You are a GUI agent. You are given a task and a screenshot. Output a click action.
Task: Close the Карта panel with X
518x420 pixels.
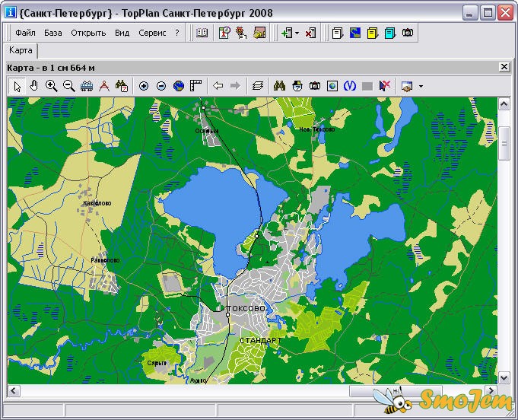click(x=504, y=67)
